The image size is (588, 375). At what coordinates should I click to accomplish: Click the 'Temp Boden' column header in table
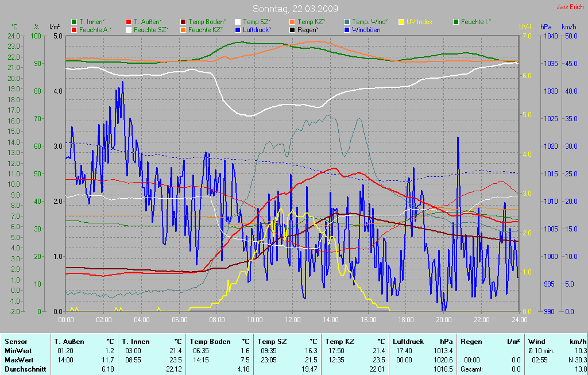pyautogui.click(x=210, y=342)
